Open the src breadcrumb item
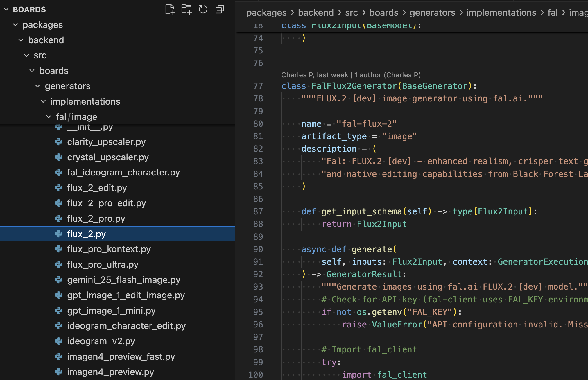Screen dimensions: 588x380 (351, 12)
